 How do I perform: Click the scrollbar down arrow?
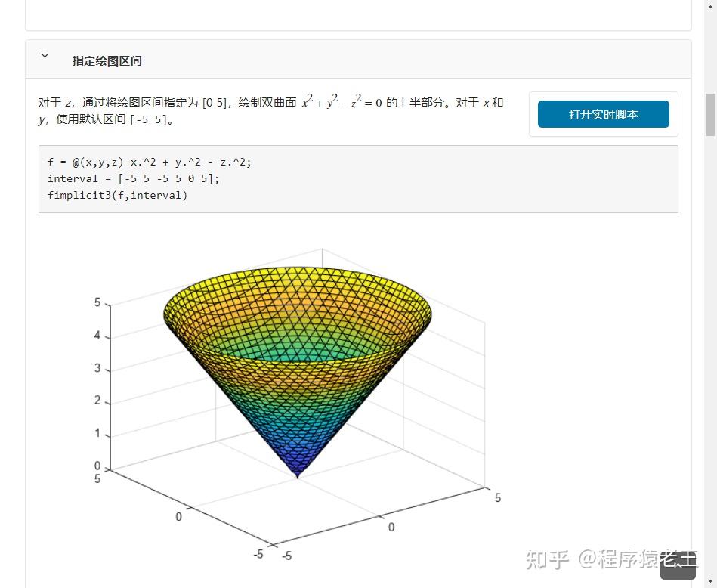(711, 580)
